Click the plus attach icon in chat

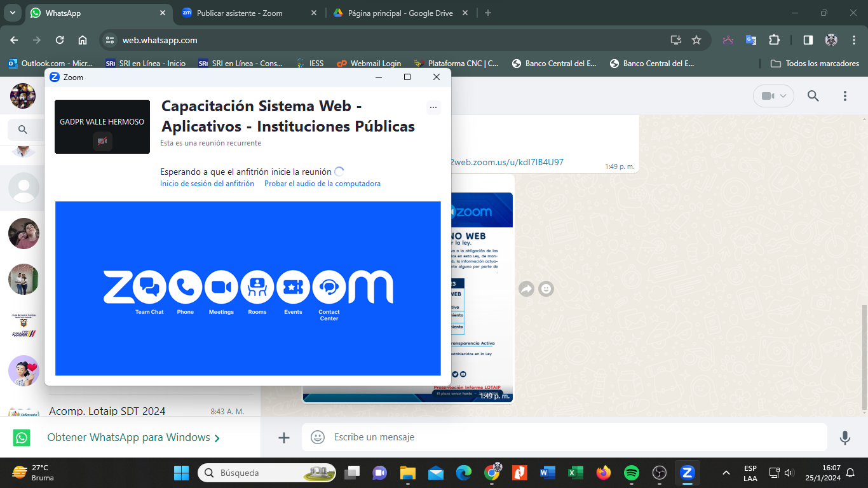tap(284, 437)
